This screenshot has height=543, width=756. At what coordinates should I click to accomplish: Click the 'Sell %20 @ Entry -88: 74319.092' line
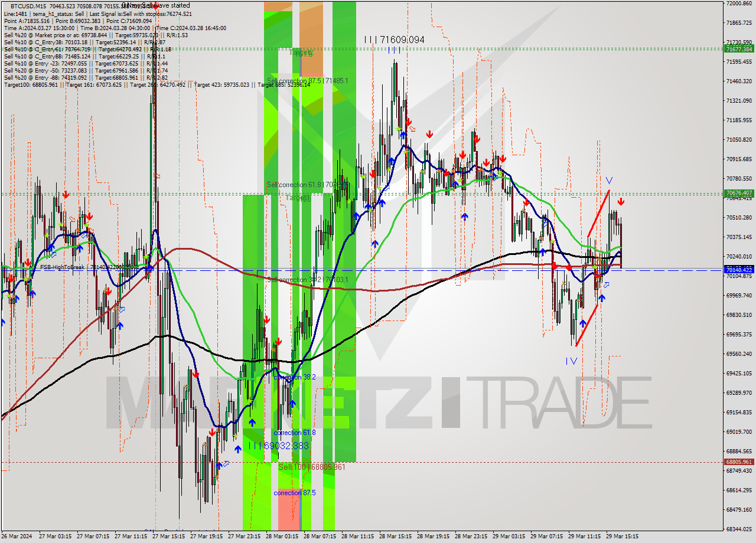pos(86,77)
